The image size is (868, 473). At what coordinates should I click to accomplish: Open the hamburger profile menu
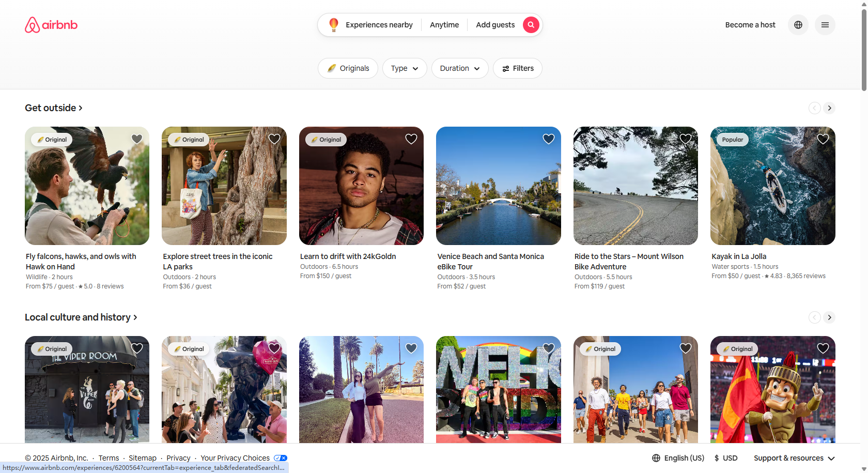click(825, 24)
